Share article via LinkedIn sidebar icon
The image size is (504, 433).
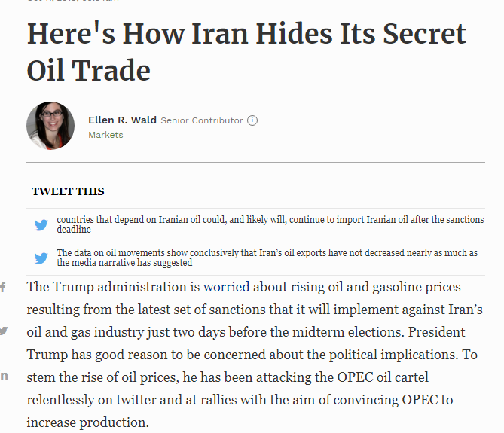pos(4,376)
